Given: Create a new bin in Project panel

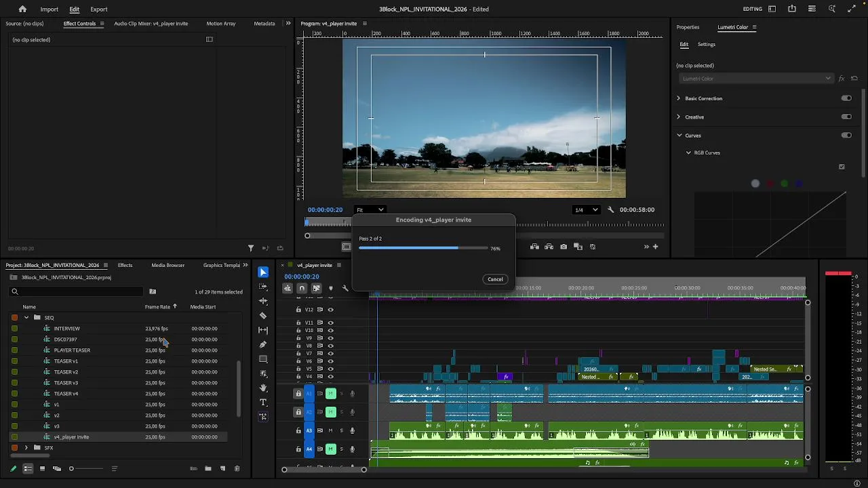Looking at the screenshot, I should coord(208,468).
